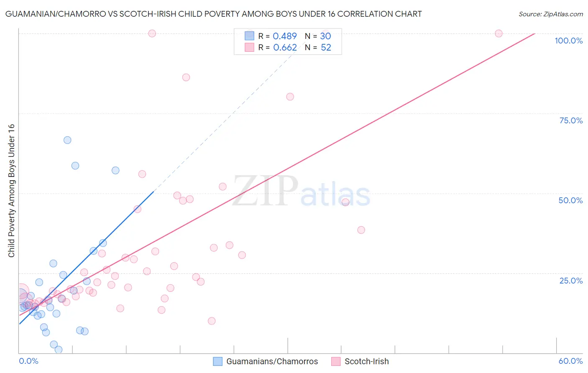Click the N = 30 value

[x=325, y=36]
